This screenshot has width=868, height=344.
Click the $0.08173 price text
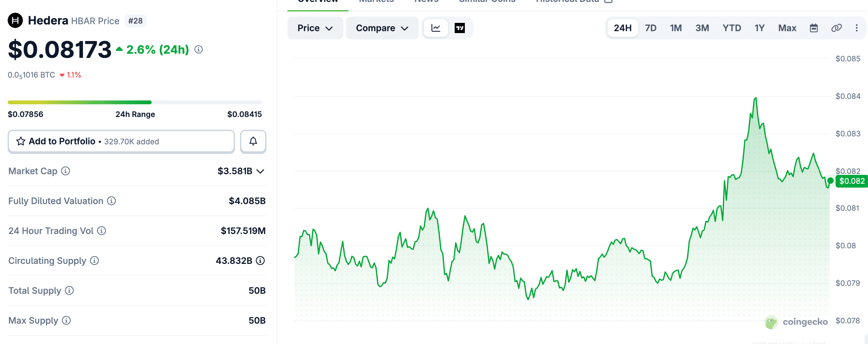tap(60, 50)
